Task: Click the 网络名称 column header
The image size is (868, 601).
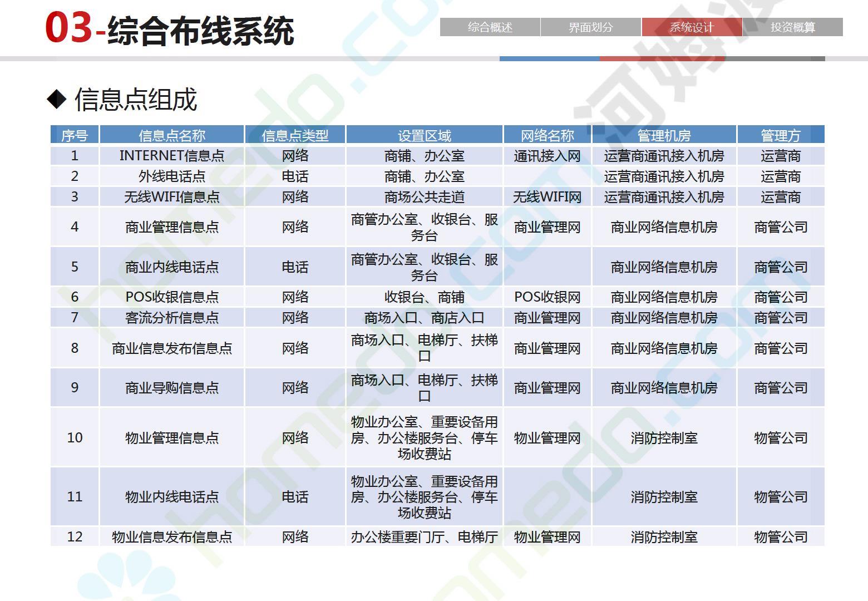Action: (x=548, y=135)
